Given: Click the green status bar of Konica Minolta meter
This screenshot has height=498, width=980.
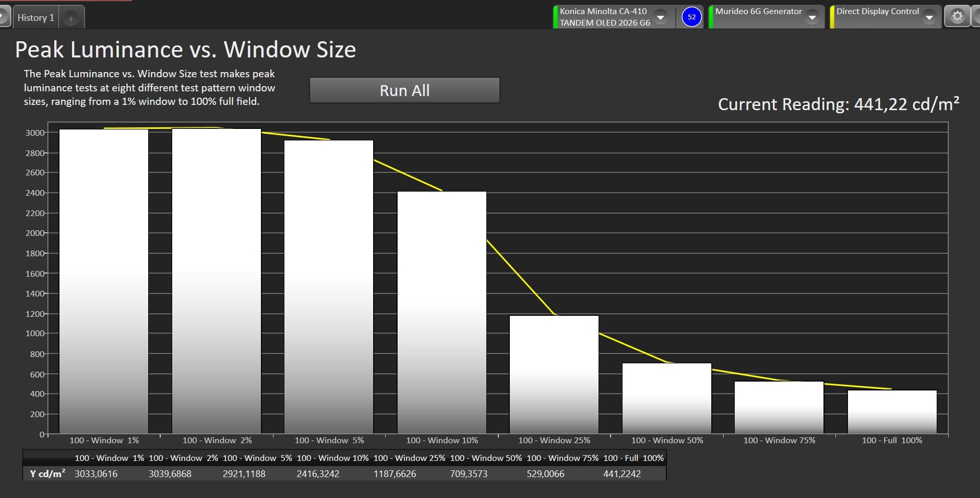Looking at the screenshot, I should (556, 17).
